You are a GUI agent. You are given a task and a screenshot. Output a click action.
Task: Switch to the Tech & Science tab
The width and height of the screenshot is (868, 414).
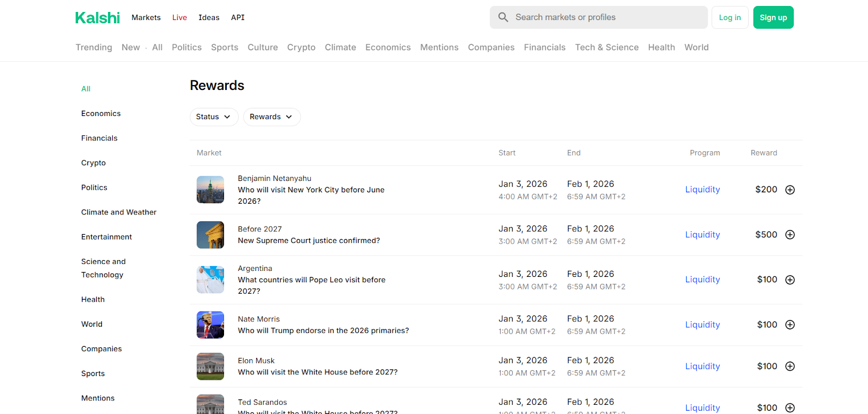[607, 47]
